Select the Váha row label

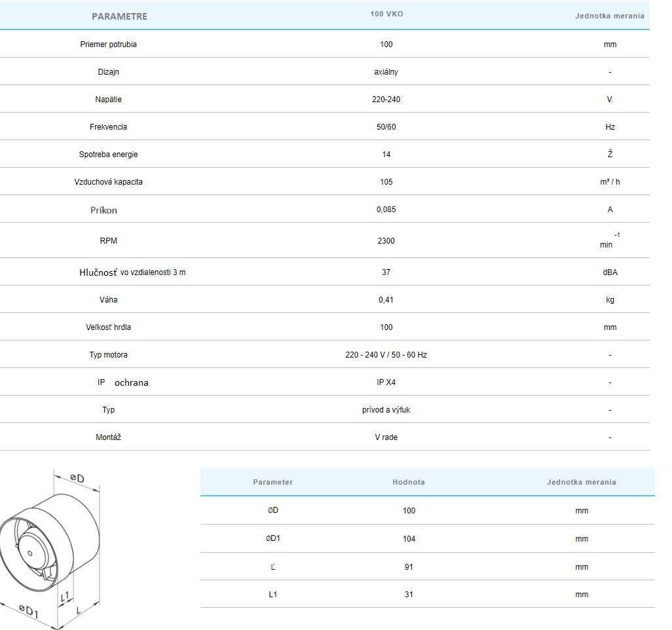[x=108, y=300]
